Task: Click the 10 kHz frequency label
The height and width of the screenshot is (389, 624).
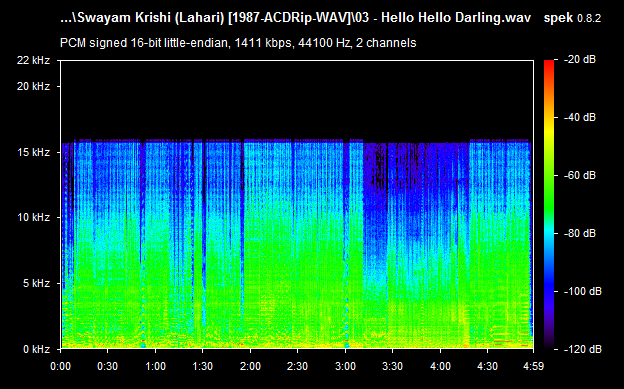Action: (33, 217)
